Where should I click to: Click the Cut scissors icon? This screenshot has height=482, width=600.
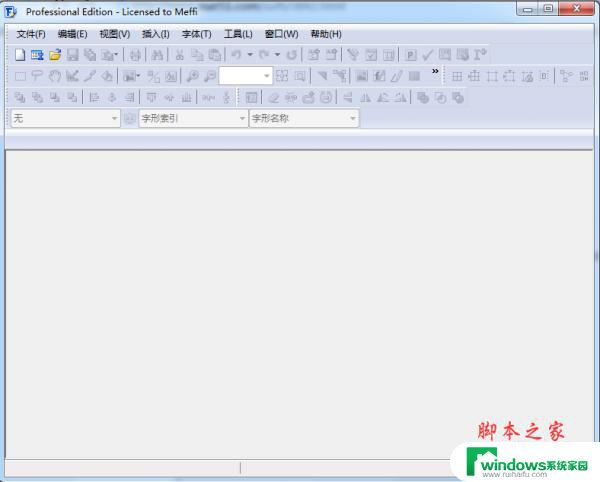coord(179,55)
